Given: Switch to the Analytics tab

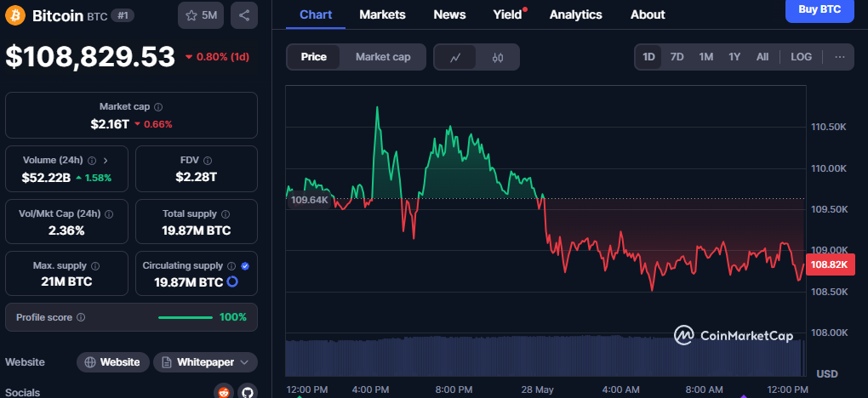Looking at the screenshot, I should coord(576,15).
